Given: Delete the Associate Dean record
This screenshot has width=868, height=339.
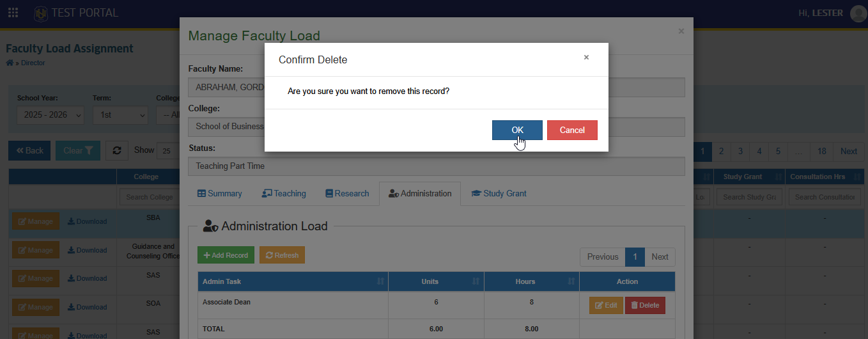Looking at the screenshot, I should 645,305.
